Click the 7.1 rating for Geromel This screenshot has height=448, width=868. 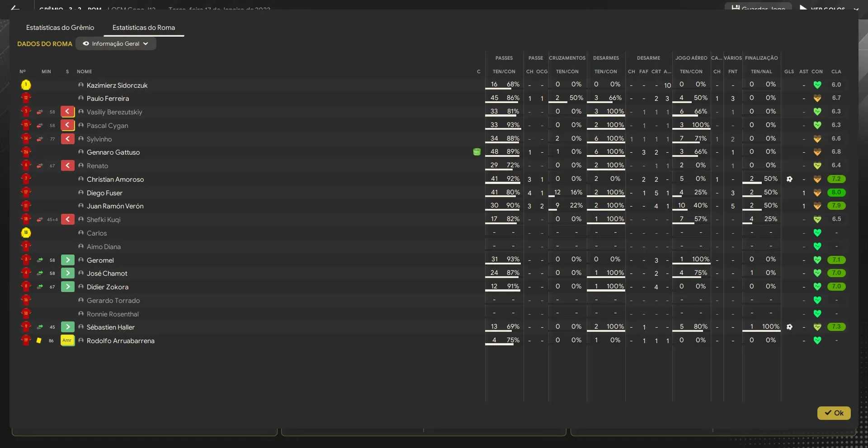[x=836, y=259]
